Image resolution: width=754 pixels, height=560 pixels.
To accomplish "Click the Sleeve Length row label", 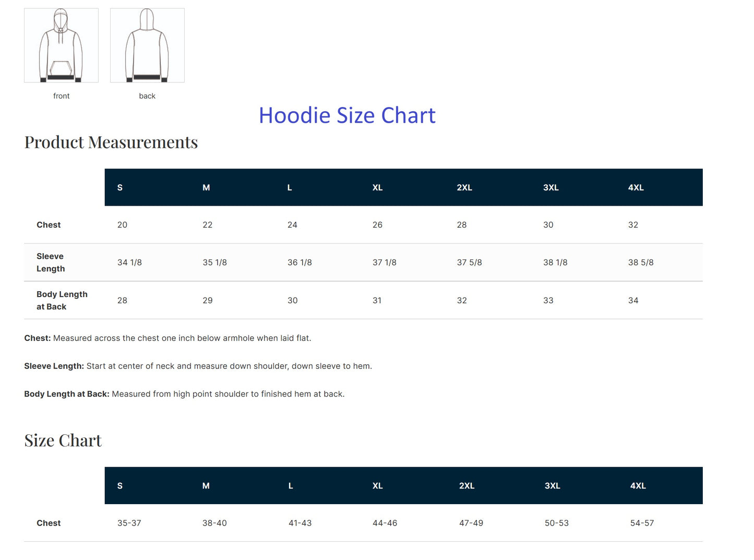I will [51, 263].
